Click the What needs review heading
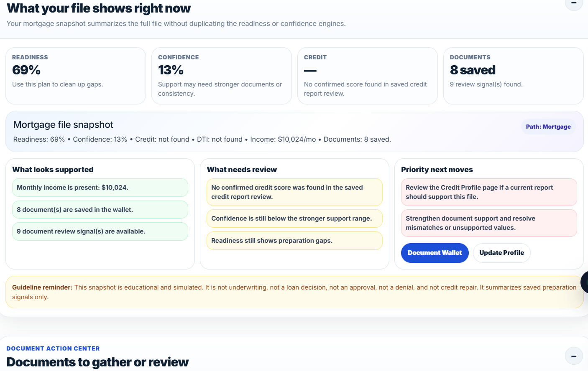Image resolution: width=588 pixels, height=371 pixels. (x=242, y=170)
